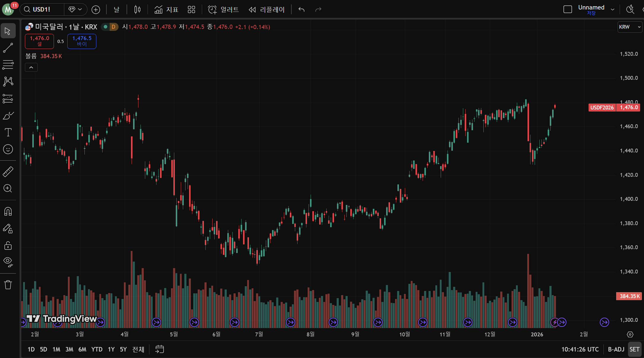Click the 미국달러 symbol title in legend
Image resolution: width=644 pixels, height=358 pixels.
49,27
